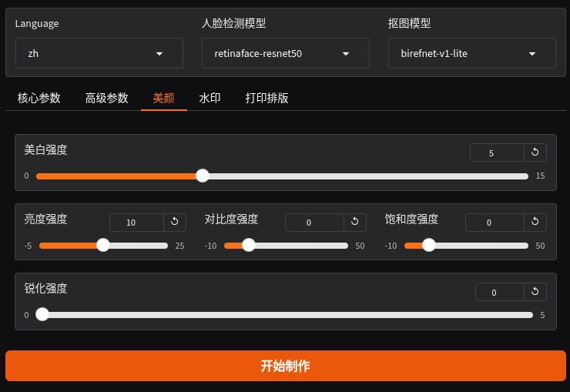The image size is (570, 392).
Task: Click the 美白强度 slider handle
Action: (203, 176)
